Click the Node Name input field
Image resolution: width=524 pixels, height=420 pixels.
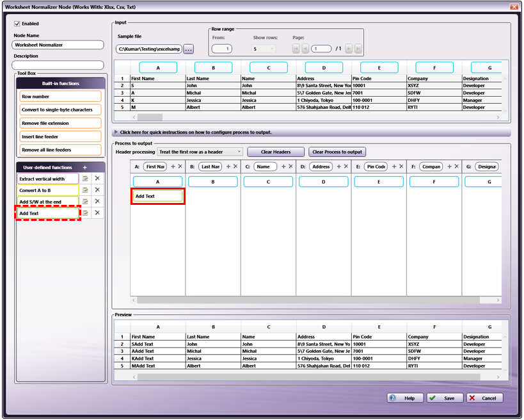(x=58, y=45)
